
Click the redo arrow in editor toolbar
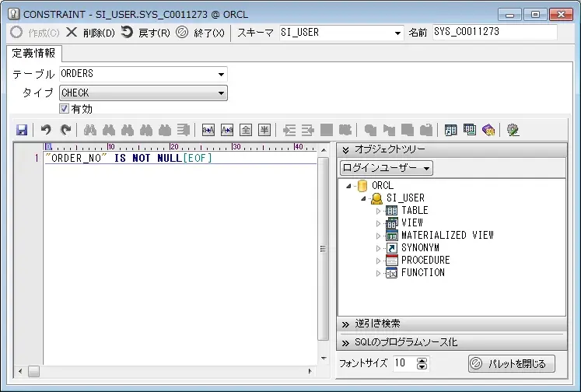click(65, 130)
